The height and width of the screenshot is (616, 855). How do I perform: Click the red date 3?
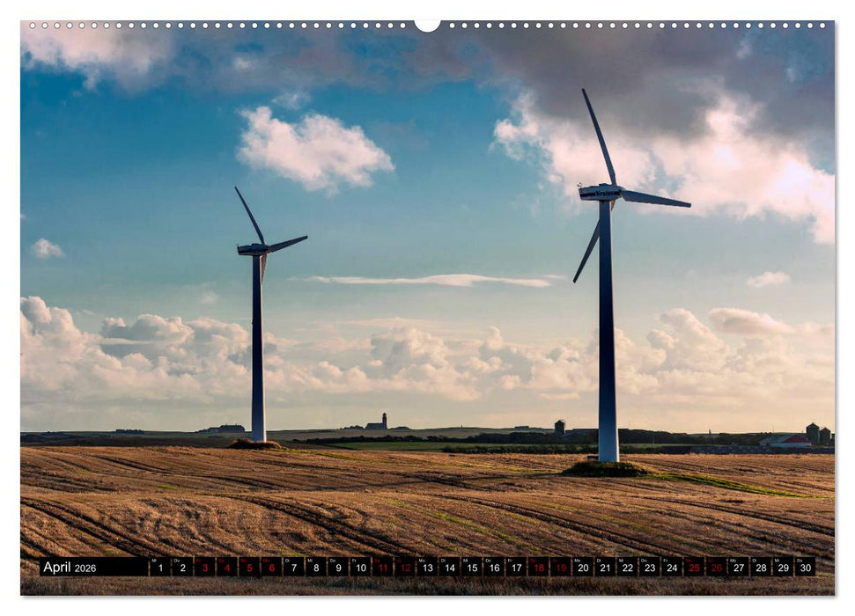click(206, 568)
